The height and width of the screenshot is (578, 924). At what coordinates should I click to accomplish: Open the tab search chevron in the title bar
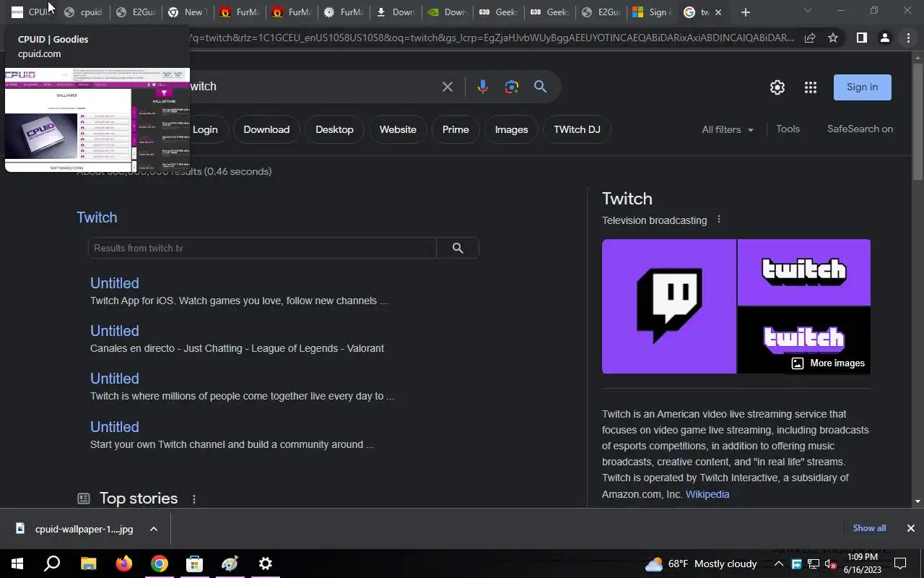tap(807, 11)
